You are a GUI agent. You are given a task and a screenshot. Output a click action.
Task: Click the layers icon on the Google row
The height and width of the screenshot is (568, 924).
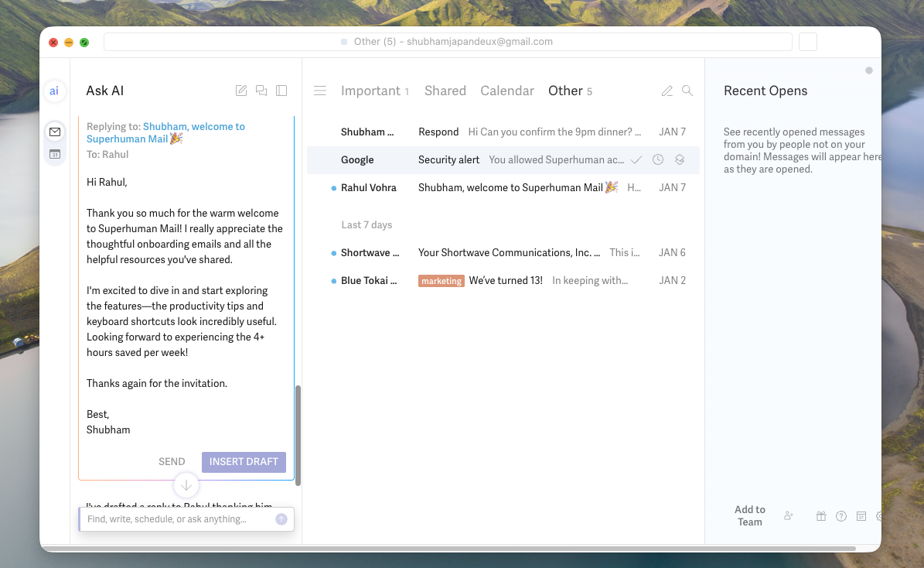[x=679, y=159]
